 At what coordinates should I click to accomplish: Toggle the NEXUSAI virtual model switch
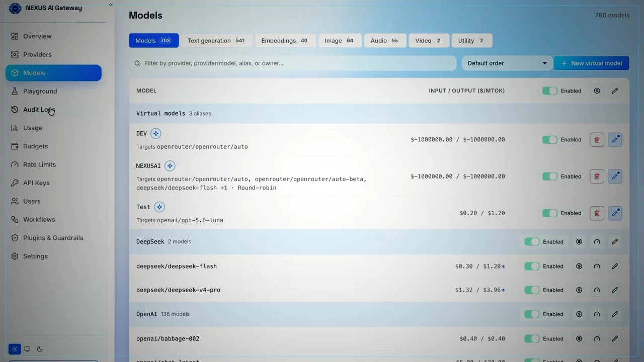point(549,176)
